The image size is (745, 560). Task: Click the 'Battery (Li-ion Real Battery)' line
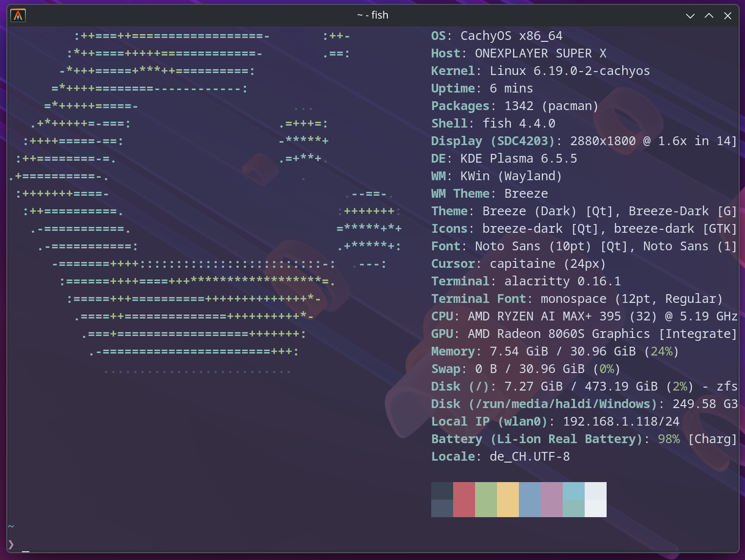584,439
